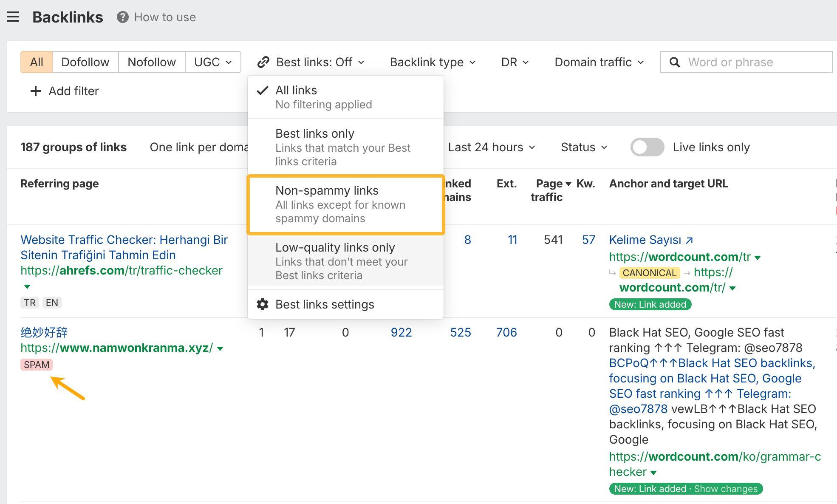The height and width of the screenshot is (504, 837).
Task: Click the Show changes link in green badge
Action: coord(725,489)
